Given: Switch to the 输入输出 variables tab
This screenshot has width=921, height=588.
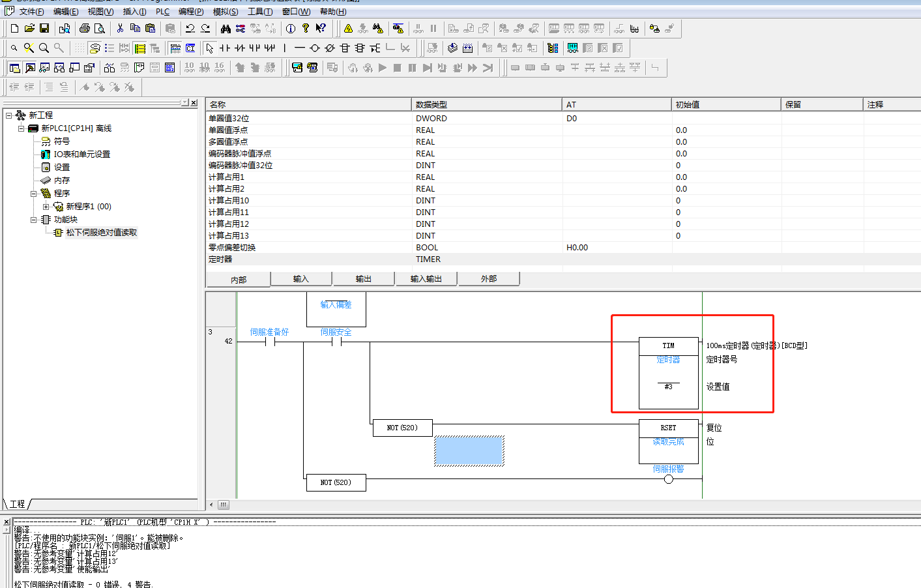Looking at the screenshot, I should (426, 279).
